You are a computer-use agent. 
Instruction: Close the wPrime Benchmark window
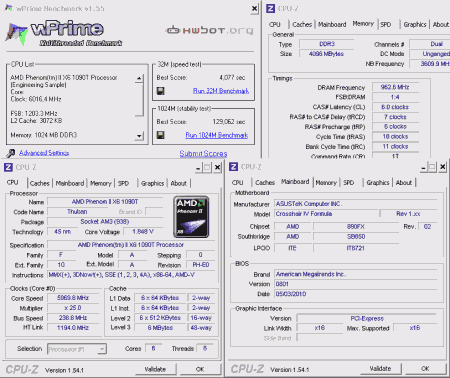tap(254, 9)
